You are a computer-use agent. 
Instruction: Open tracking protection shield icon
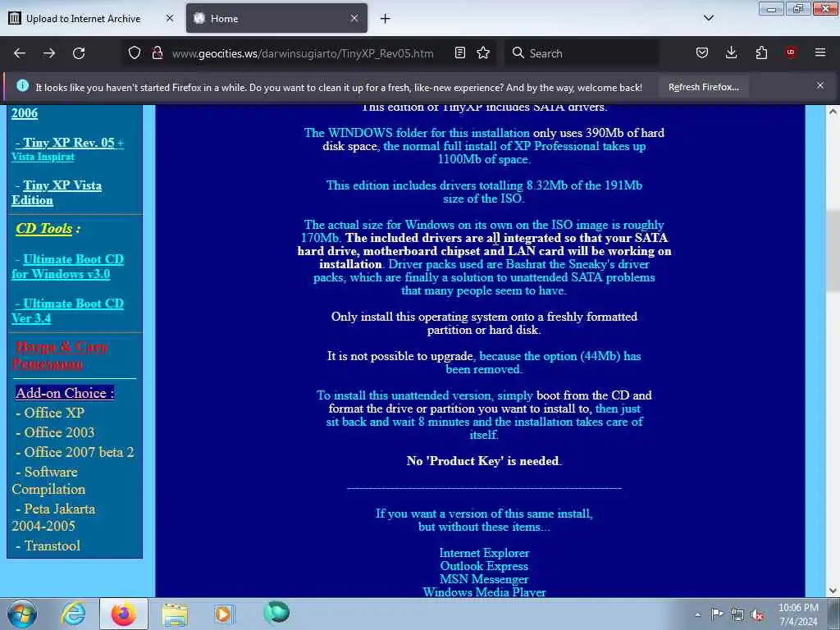[x=135, y=53]
